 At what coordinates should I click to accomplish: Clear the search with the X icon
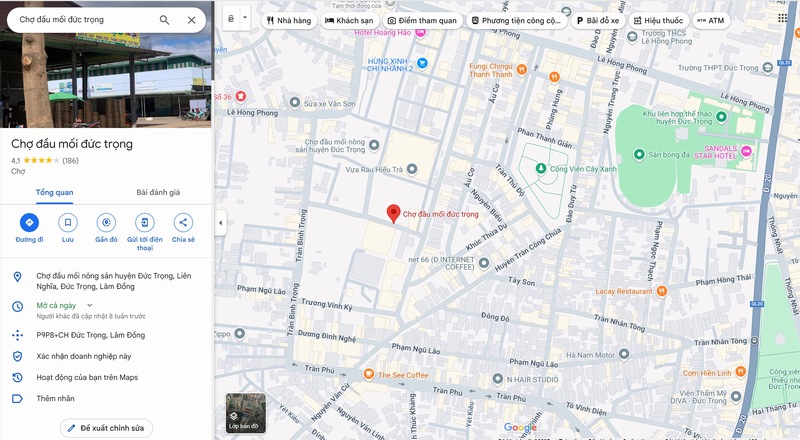point(192,20)
